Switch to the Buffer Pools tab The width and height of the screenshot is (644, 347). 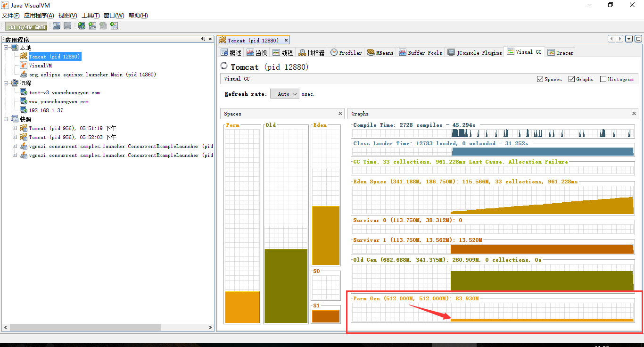pyautogui.click(x=421, y=53)
